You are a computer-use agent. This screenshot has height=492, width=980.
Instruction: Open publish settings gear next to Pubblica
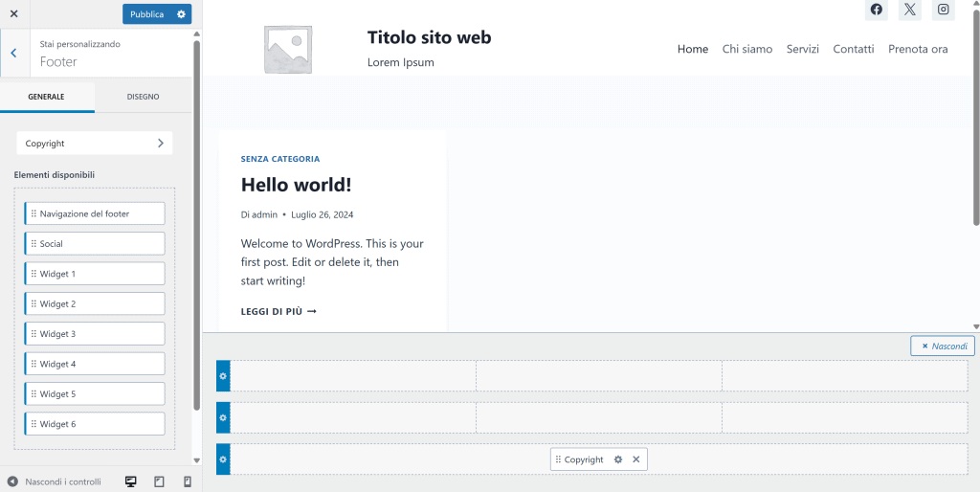(x=181, y=14)
